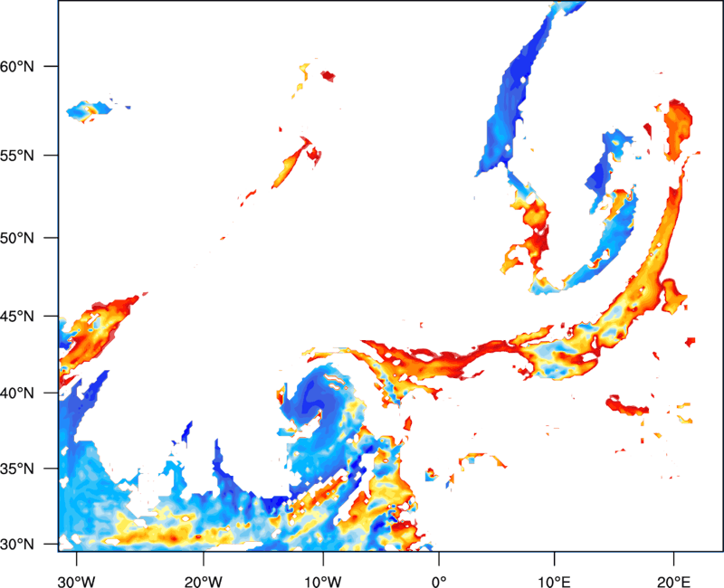Click the 55°N latitude label
724x588 pixels.
click(17, 155)
